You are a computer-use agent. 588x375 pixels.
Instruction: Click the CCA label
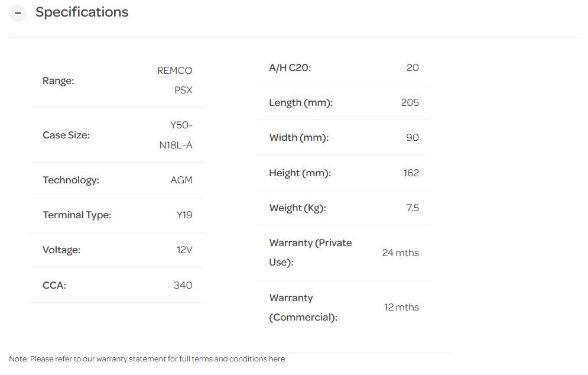[54, 285]
